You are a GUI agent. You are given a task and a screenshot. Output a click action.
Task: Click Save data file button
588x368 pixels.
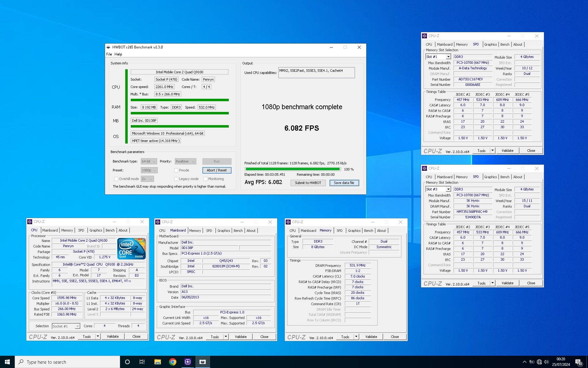[x=344, y=183]
